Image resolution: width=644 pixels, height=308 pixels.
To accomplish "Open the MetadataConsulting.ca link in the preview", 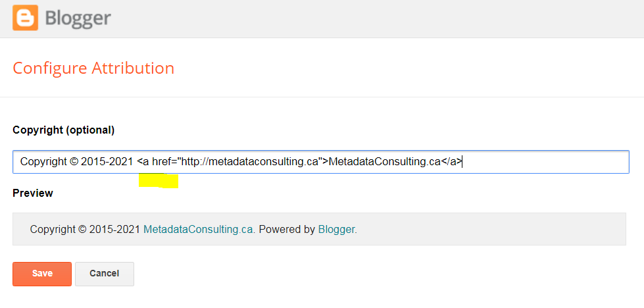I will [x=198, y=229].
